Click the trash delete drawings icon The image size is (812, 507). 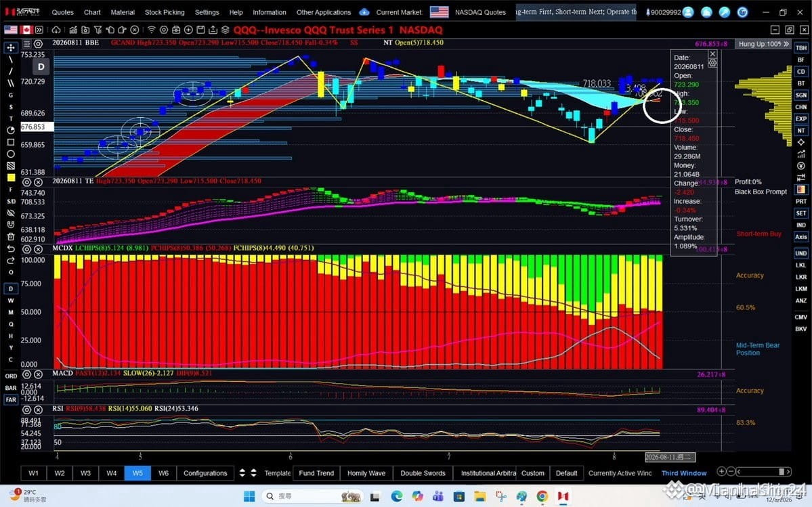10,237
